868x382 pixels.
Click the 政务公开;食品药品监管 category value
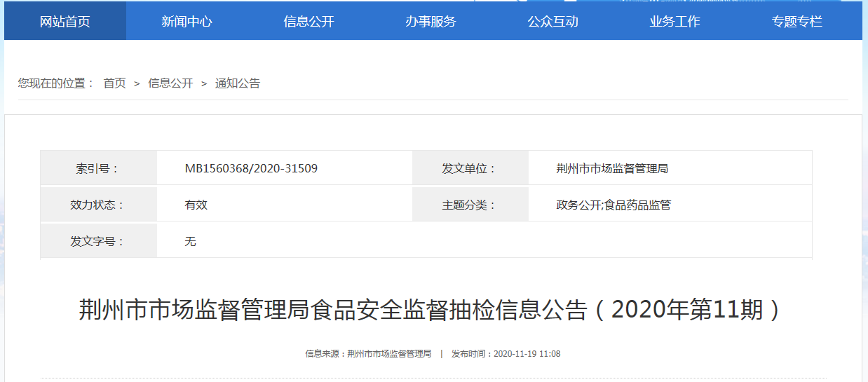point(613,205)
